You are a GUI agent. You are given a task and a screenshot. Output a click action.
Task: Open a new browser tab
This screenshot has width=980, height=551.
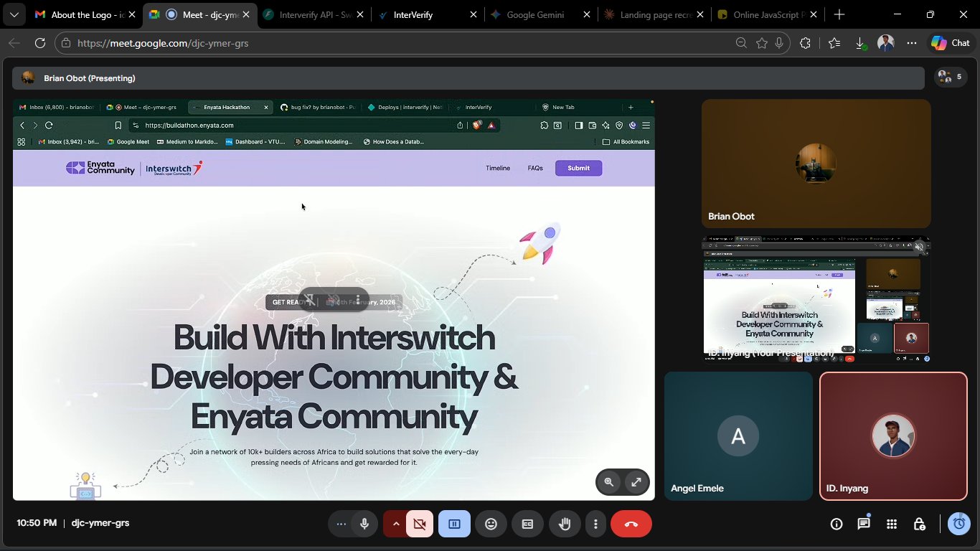839,14
